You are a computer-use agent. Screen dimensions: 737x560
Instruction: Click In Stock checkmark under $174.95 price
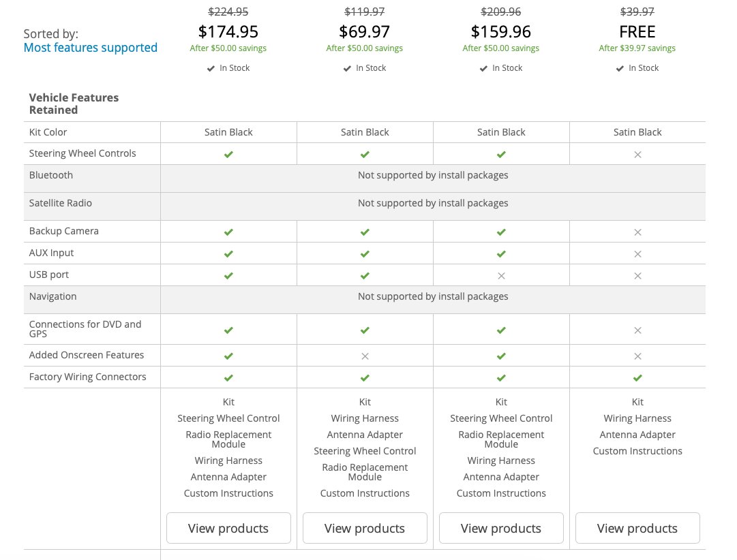pyautogui.click(x=211, y=69)
